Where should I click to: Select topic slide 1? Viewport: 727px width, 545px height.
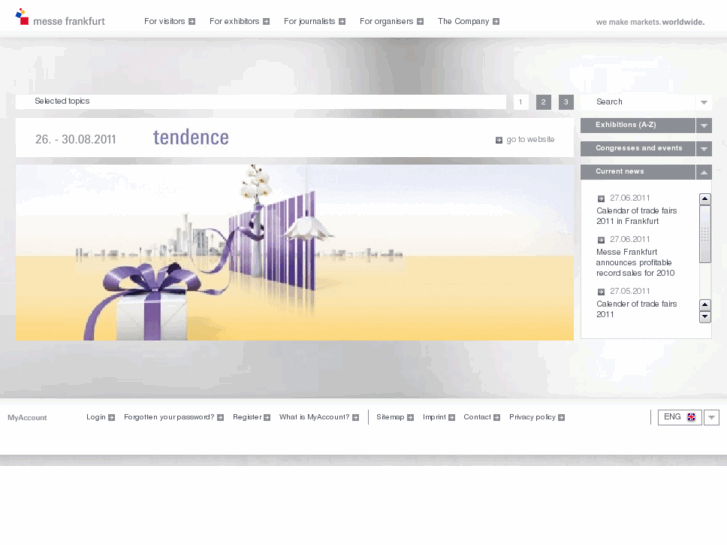tap(521, 102)
